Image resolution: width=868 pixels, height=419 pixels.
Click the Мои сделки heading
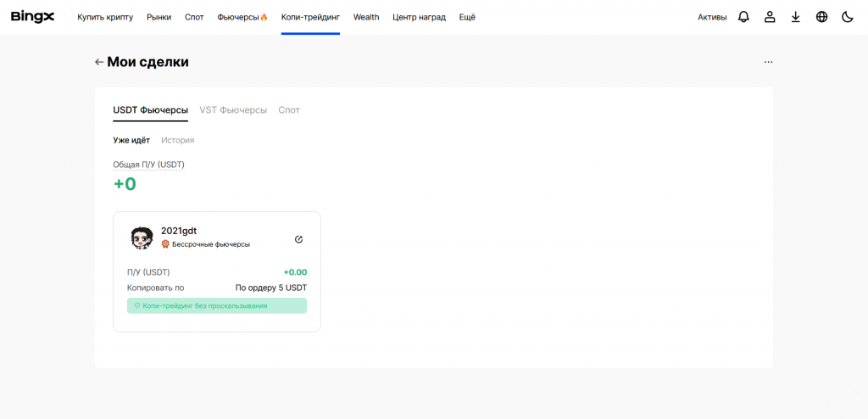tap(147, 62)
